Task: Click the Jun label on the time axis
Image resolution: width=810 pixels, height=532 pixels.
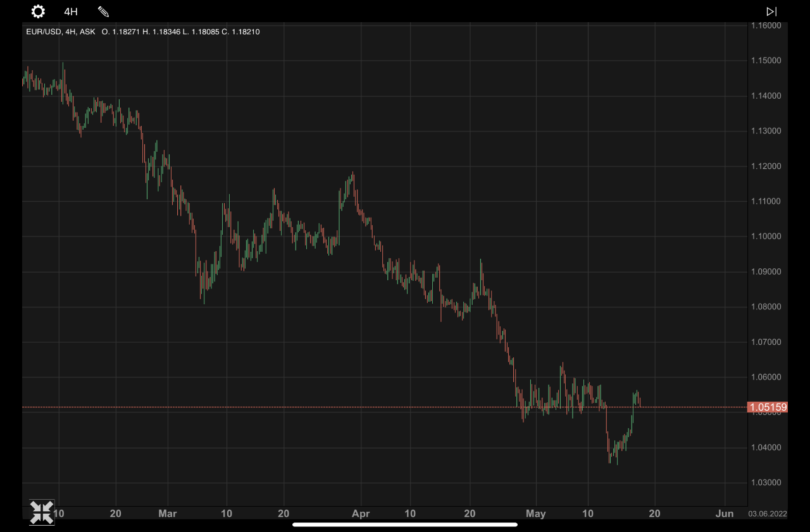Action: 726,514
